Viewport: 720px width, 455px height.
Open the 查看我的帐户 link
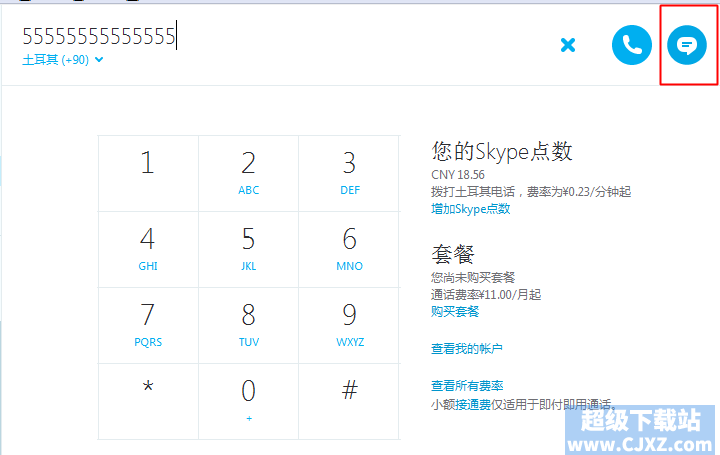pos(467,348)
